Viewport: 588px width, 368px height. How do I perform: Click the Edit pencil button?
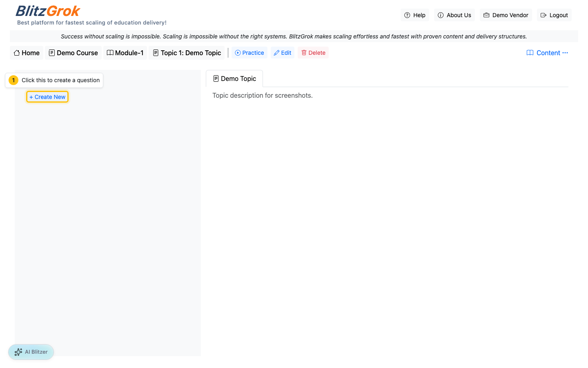click(282, 53)
